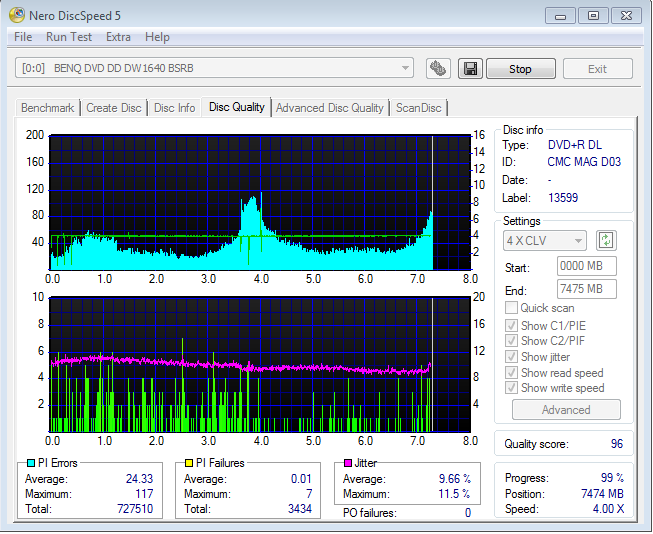653x534 pixels.
Task: Open the 4 X CLV speed dropdown
Action: (x=545, y=240)
